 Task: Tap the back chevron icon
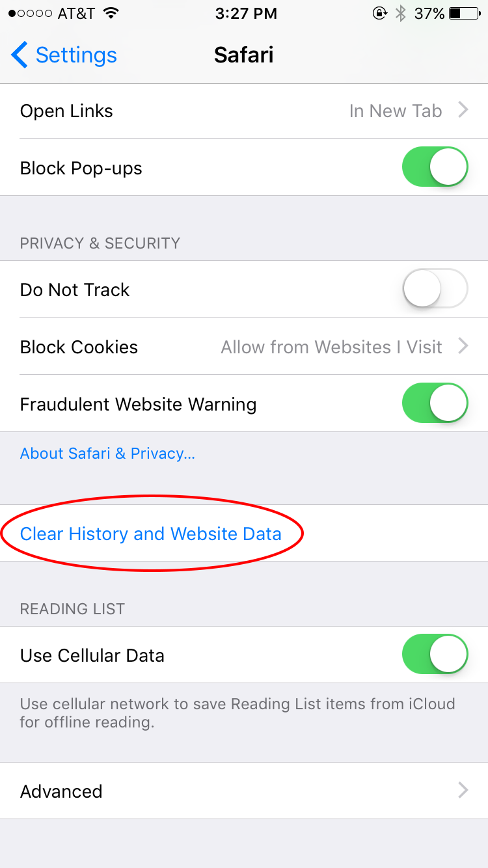tap(20, 55)
